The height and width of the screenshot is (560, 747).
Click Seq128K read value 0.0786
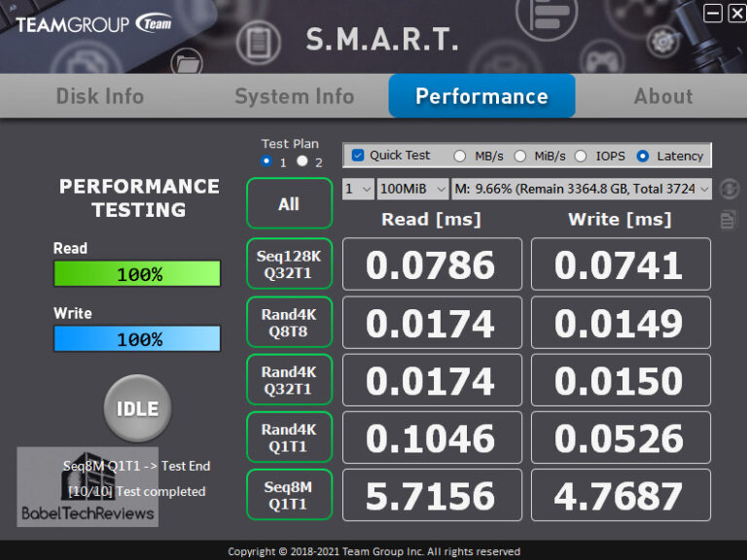click(x=432, y=264)
